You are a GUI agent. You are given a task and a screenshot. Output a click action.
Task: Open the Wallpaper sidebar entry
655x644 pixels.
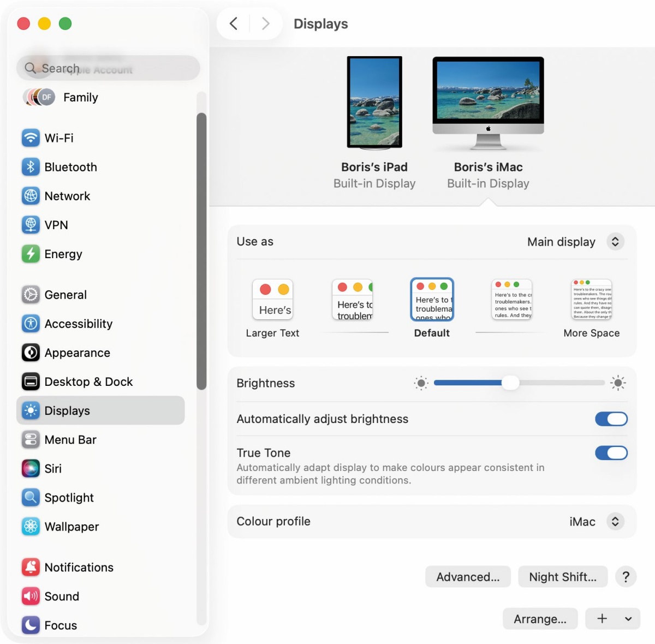[x=100, y=526]
